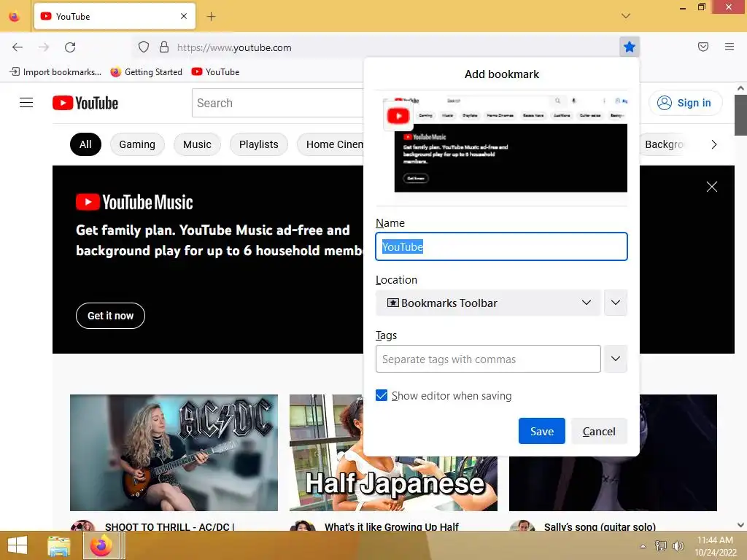Expand the folder tree next to Location
The image size is (747, 560).
[615, 303]
